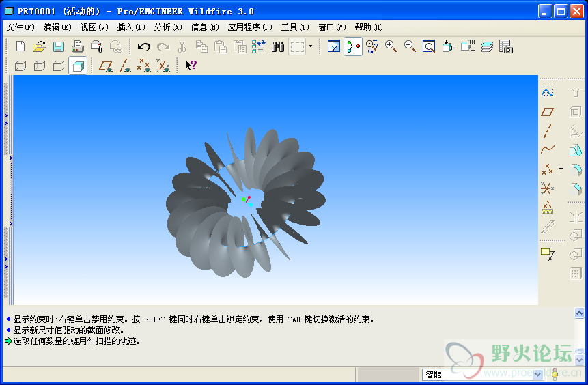
Task: Open the 工具(T) menu
Action: pos(295,27)
